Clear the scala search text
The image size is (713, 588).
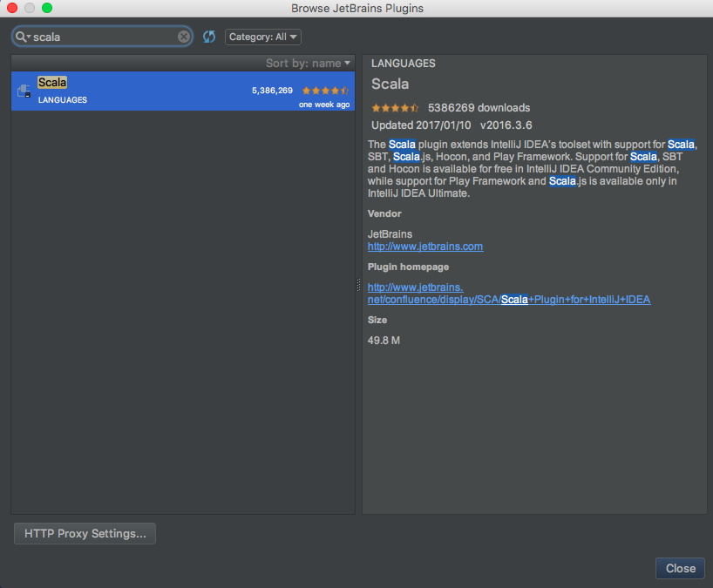coord(184,37)
